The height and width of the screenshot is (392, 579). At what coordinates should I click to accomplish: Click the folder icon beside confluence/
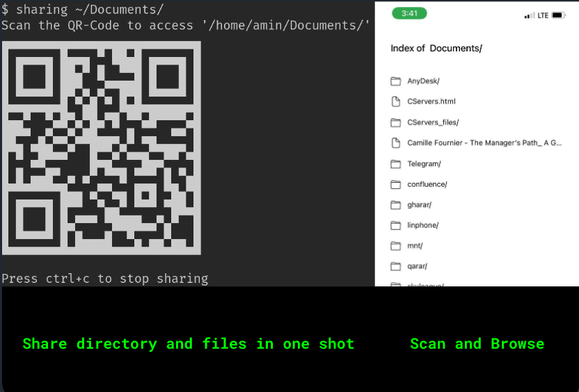click(395, 184)
